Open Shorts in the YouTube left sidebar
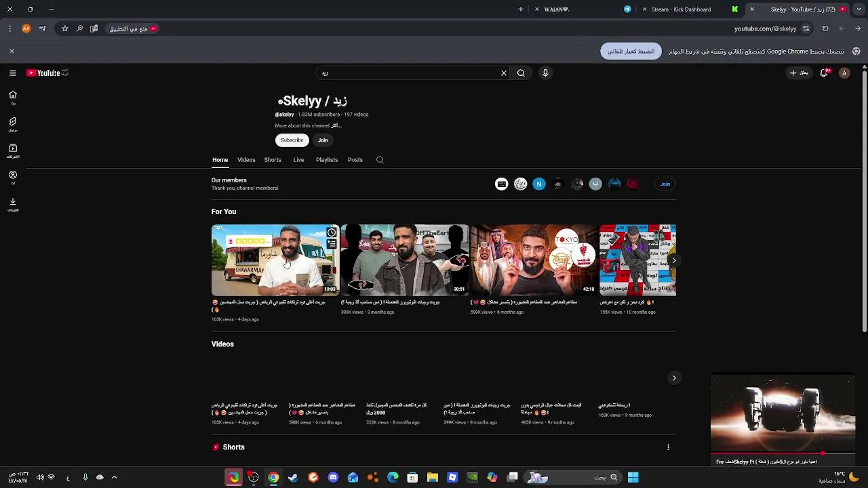The image size is (868, 488). tap(13, 125)
